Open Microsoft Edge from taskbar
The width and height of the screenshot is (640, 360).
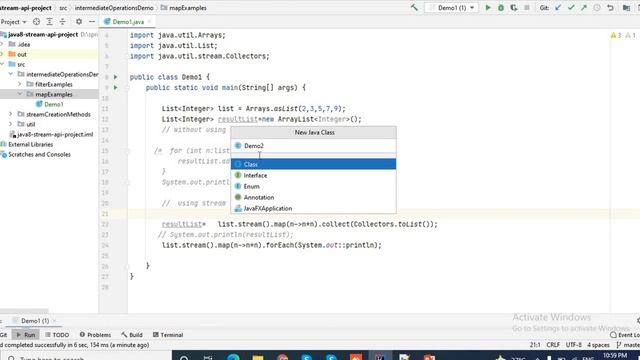pos(233,357)
